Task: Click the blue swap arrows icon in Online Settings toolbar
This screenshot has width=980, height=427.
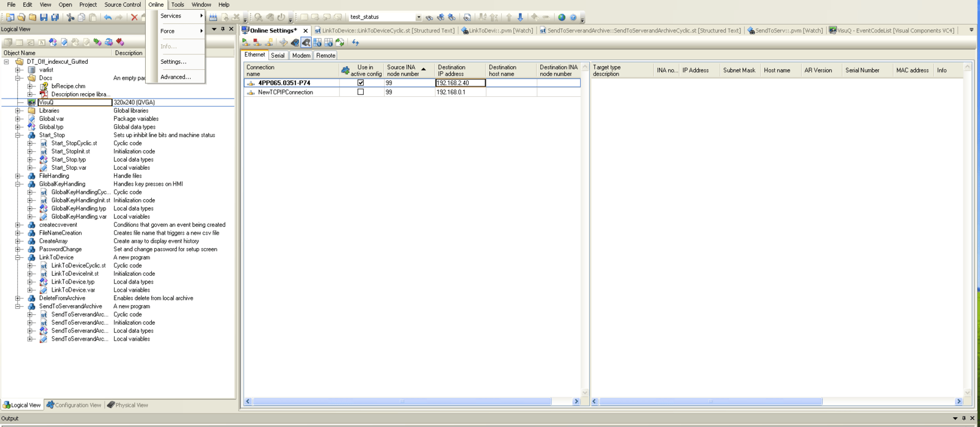Action: (355, 42)
